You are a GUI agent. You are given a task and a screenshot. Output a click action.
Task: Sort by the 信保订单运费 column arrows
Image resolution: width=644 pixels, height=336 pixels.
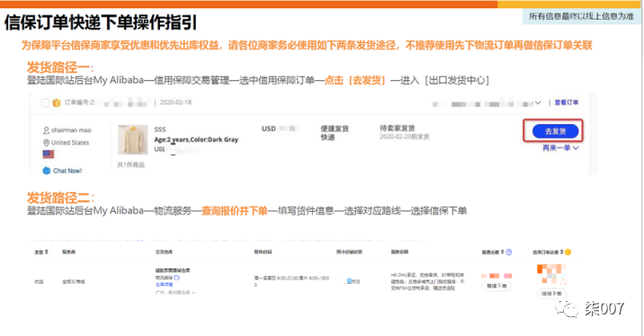562,252
